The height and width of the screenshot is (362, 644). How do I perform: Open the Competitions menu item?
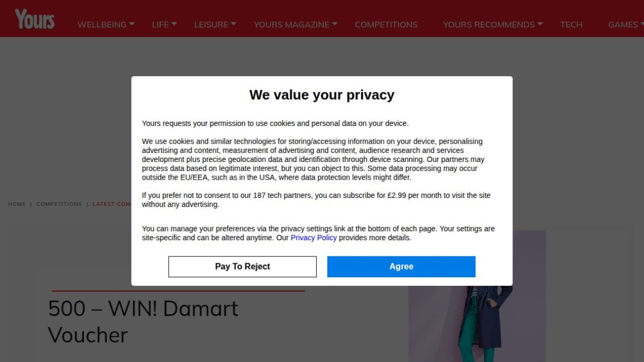click(386, 25)
